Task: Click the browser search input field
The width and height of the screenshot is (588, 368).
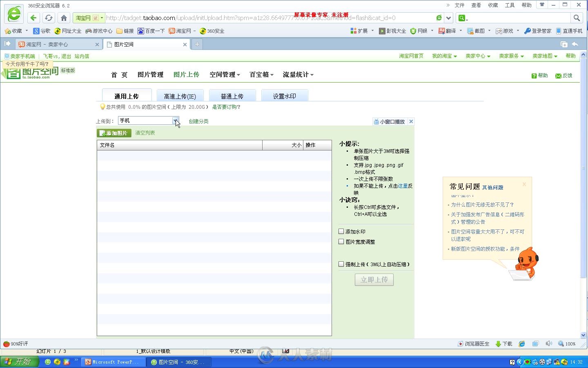Action: click(x=519, y=18)
